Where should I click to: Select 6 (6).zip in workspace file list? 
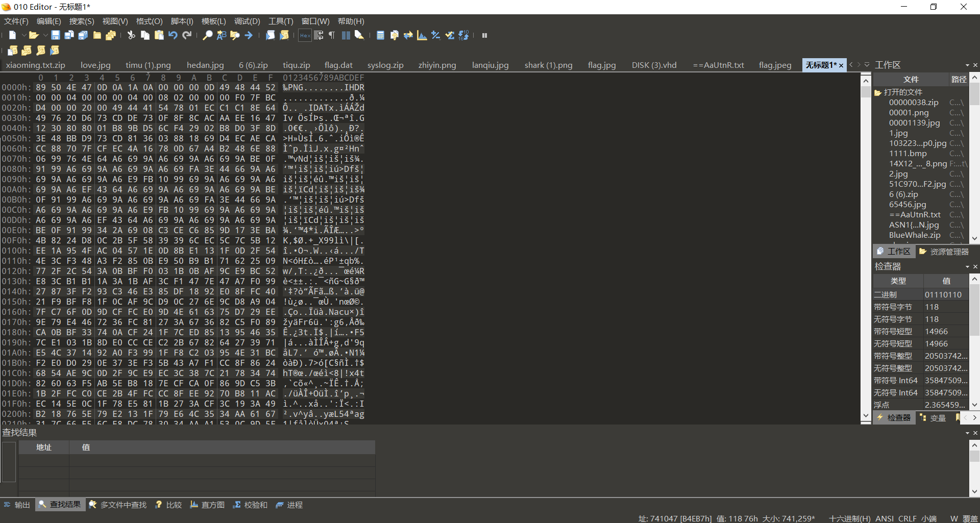(x=903, y=194)
